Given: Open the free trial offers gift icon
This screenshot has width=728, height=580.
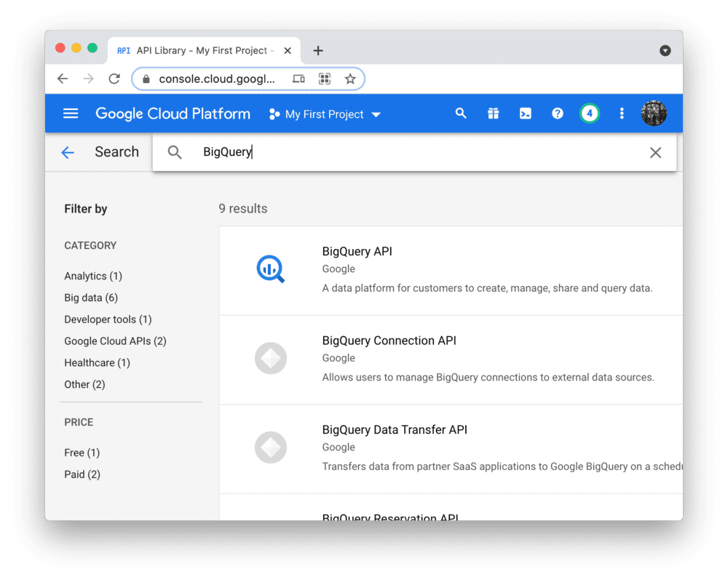Looking at the screenshot, I should (493, 114).
